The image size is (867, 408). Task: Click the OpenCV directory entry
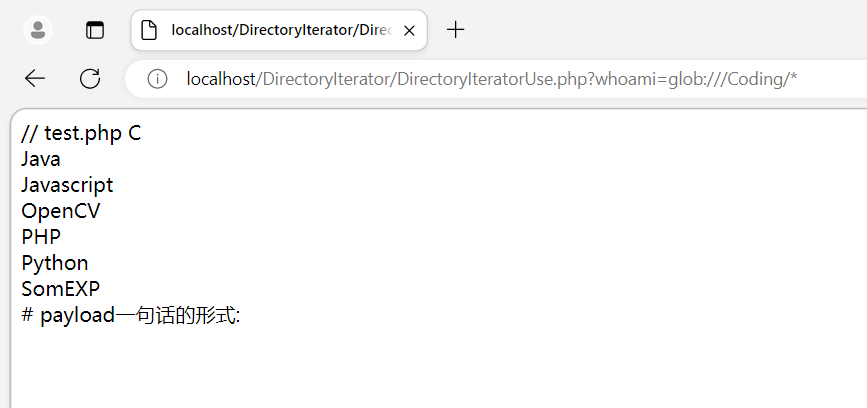[x=61, y=211]
